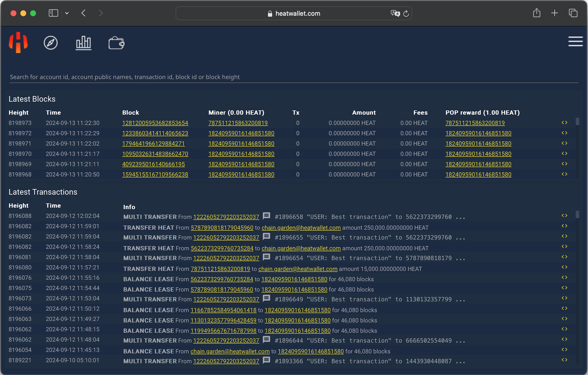Image resolution: width=588 pixels, height=375 pixels.
Task: Focus the account/transaction search field
Action: pyautogui.click(x=294, y=77)
